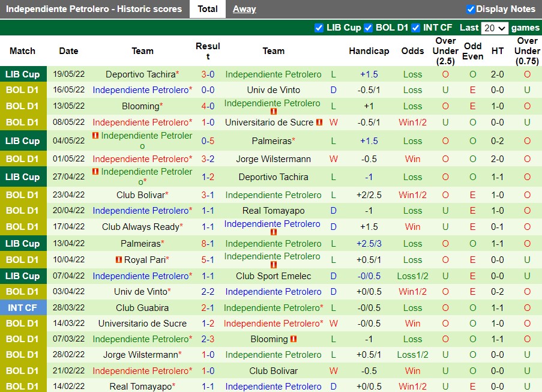Image resolution: width=542 pixels, height=392 pixels.
Task: Select the Odd Even column header
Action: click(x=472, y=51)
